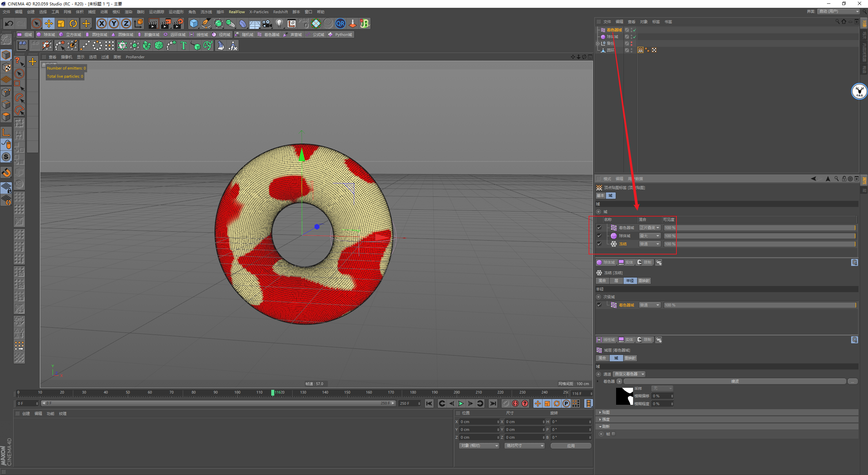
Task: Open the light bulb object icon
Action: pyautogui.click(x=279, y=24)
